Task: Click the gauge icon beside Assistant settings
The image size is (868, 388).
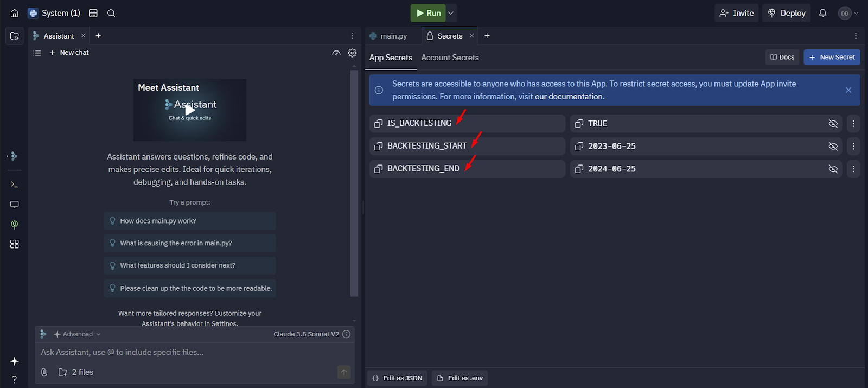Action: [336, 53]
